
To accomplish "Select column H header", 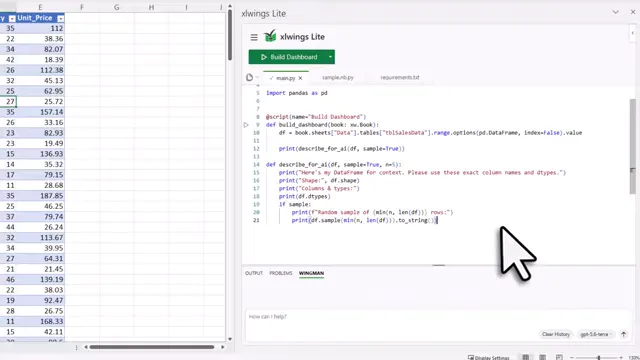I will [151, 7].
